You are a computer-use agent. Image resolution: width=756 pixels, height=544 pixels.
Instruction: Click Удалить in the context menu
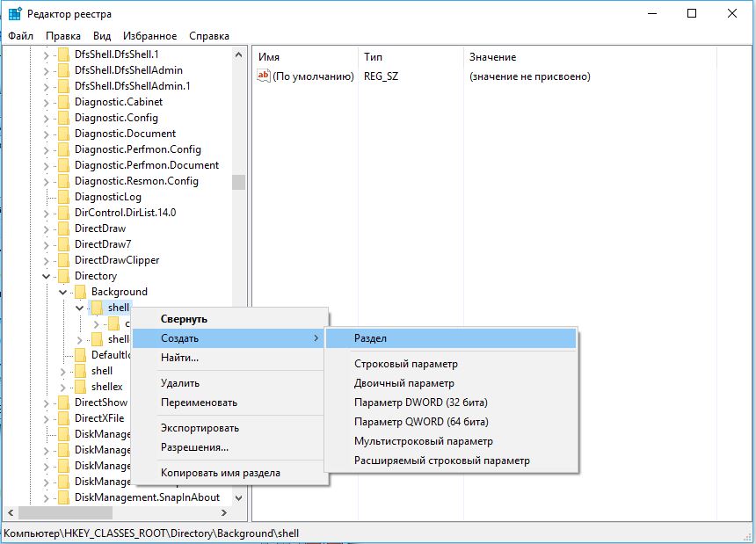coord(180,383)
